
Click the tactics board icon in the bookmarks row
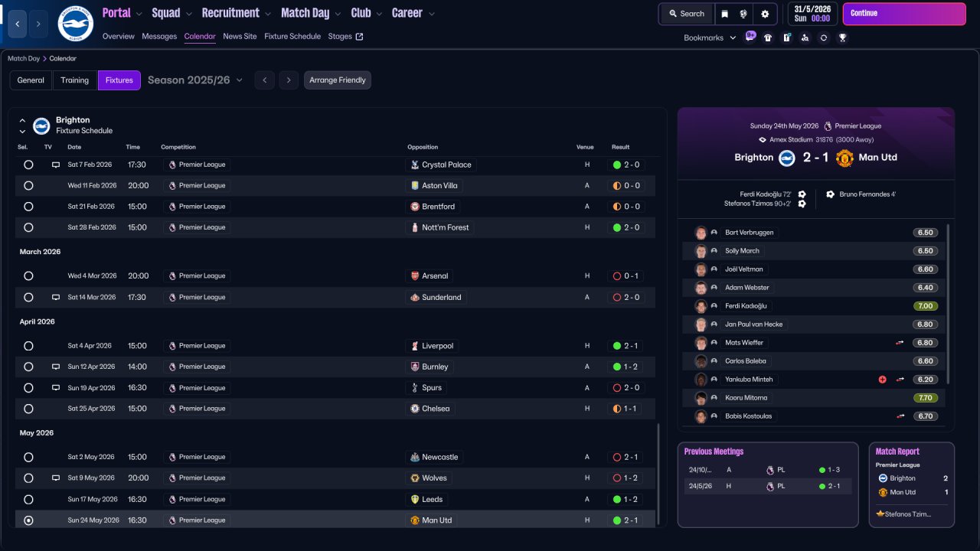click(786, 37)
